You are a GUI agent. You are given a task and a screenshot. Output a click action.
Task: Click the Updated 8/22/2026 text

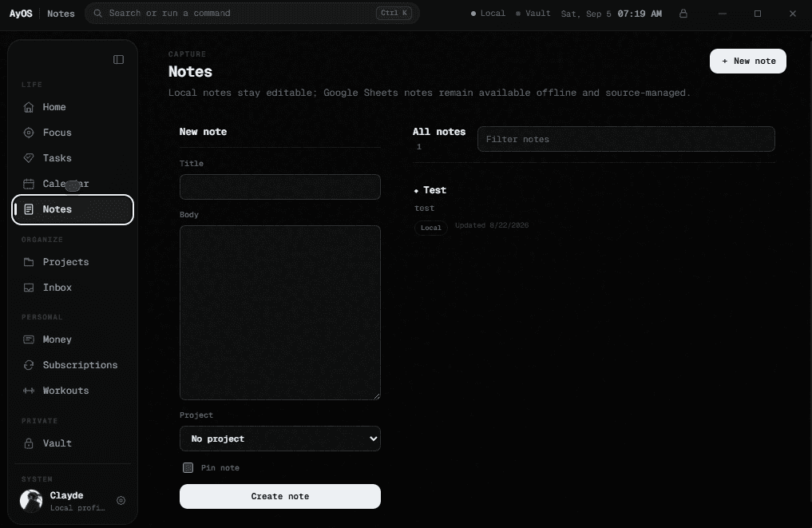click(492, 225)
